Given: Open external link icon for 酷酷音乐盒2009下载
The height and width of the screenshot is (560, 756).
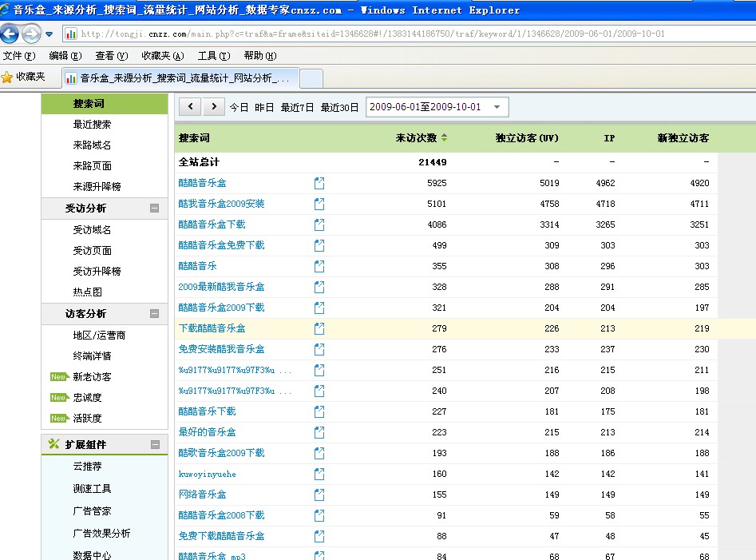Looking at the screenshot, I should click(319, 308).
